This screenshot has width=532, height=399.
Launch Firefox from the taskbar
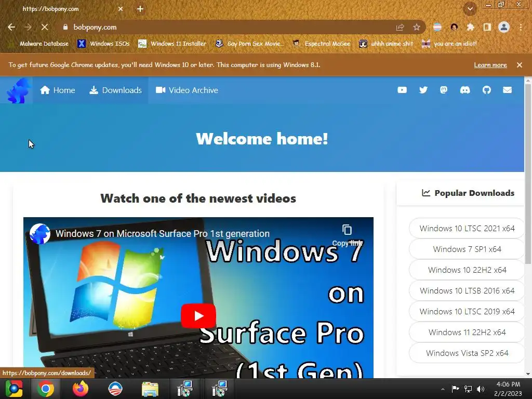click(x=81, y=389)
